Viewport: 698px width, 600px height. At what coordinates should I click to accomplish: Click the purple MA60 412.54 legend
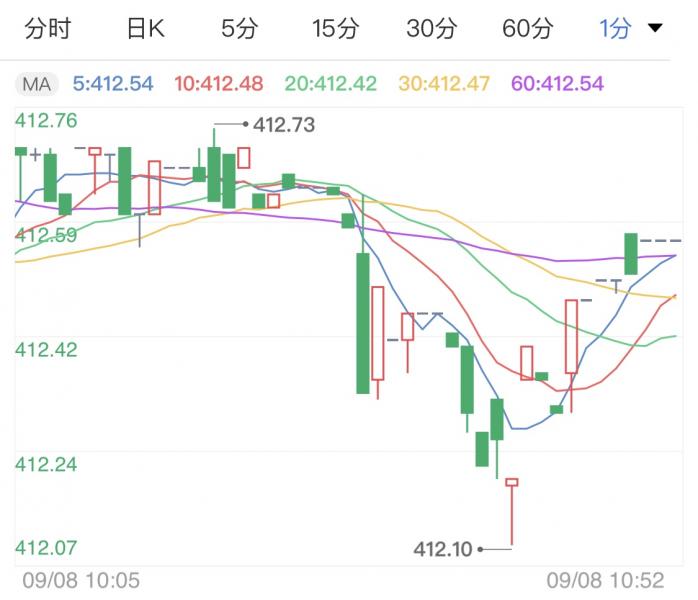tap(559, 83)
